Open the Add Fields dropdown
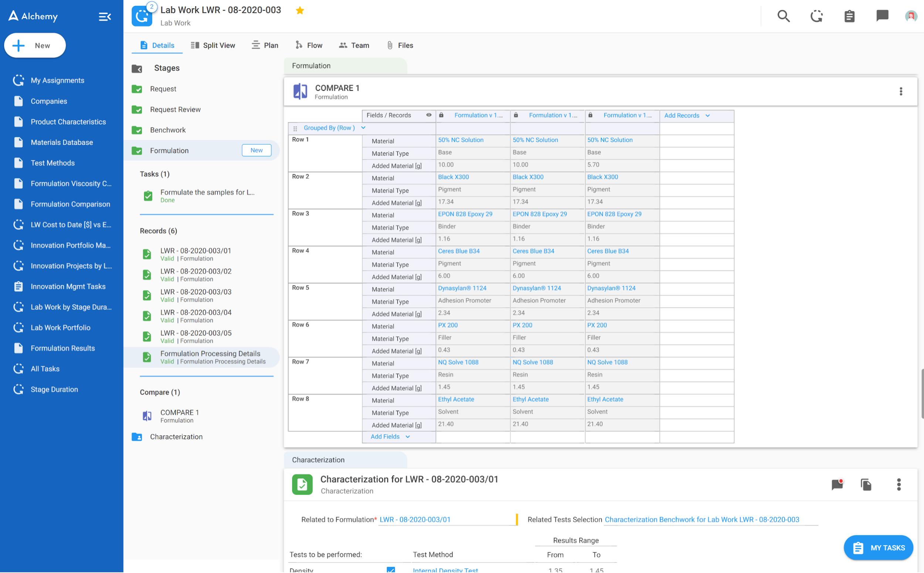924x573 pixels. [x=390, y=437]
